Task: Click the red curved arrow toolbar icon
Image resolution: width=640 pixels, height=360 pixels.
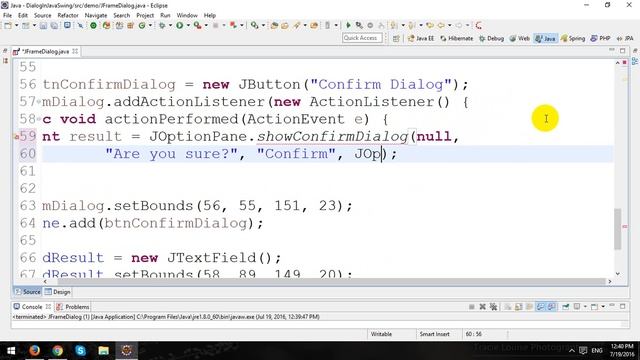Action: (479, 25)
